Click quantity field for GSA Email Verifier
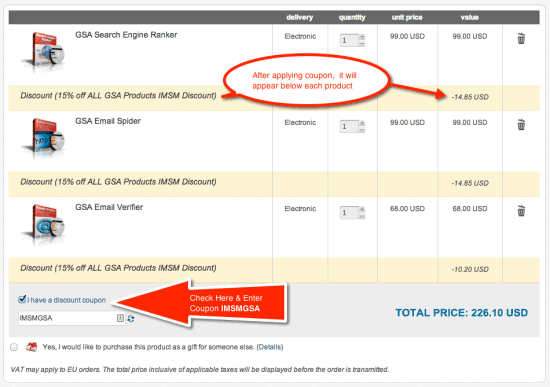 coord(349,213)
